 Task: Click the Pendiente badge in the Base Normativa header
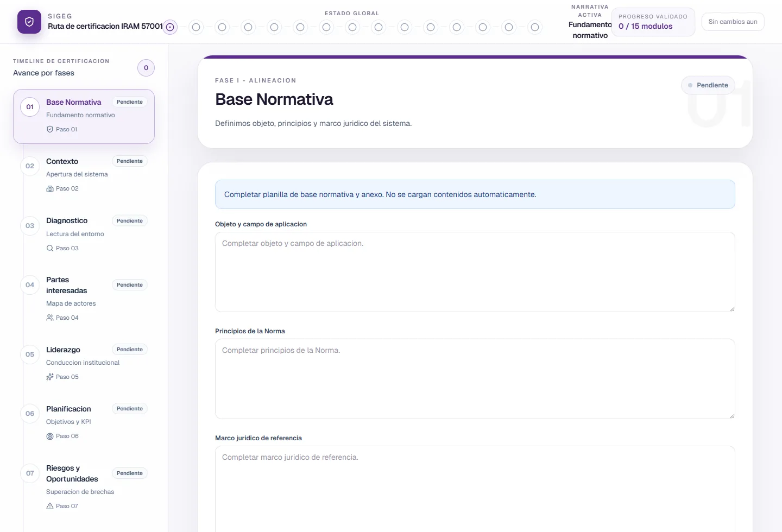708,85
